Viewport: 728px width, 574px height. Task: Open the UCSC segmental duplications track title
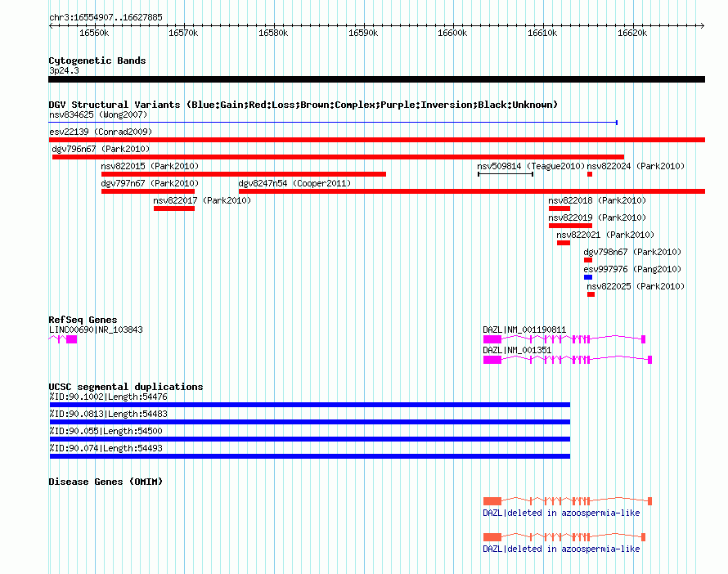[x=126, y=387]
